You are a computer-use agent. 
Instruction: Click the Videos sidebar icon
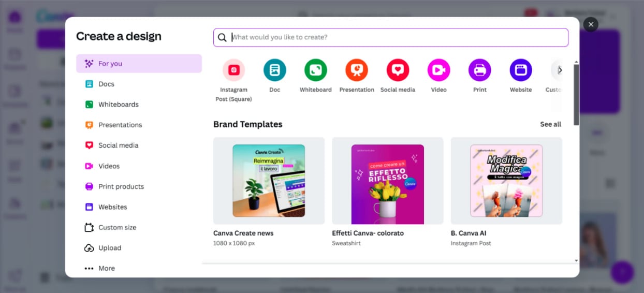(x=89, y=166)
